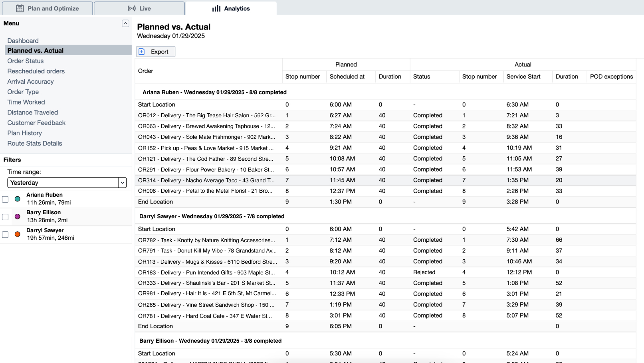This screenshot has width=644, height=363.
Task: Check the Darryl Sawyer driver checkbox
Action: tap(5, 235)
